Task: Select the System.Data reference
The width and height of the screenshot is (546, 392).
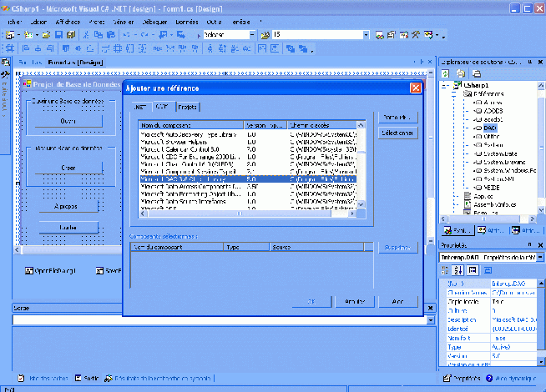Action: point(500,153)
